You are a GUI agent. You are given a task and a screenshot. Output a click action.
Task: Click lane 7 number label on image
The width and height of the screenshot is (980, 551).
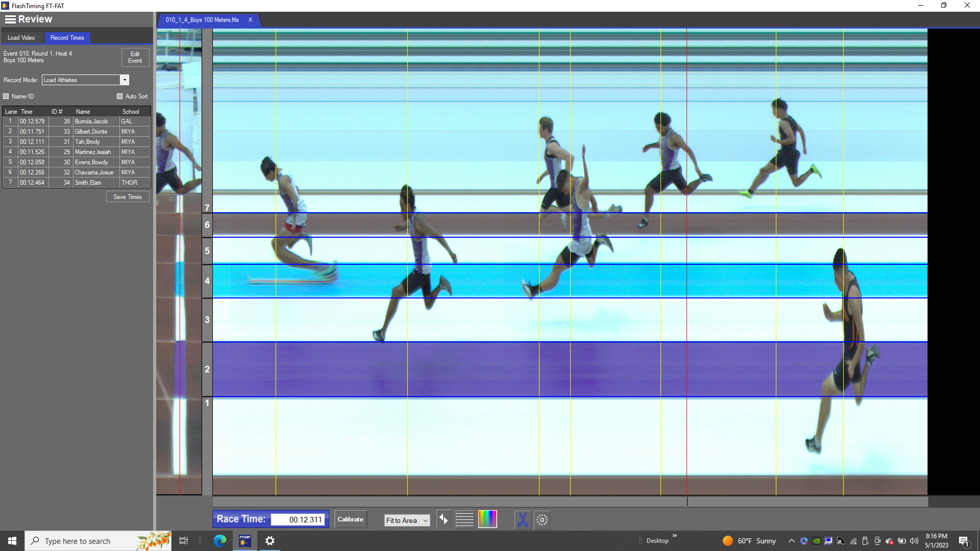point(207,208)
